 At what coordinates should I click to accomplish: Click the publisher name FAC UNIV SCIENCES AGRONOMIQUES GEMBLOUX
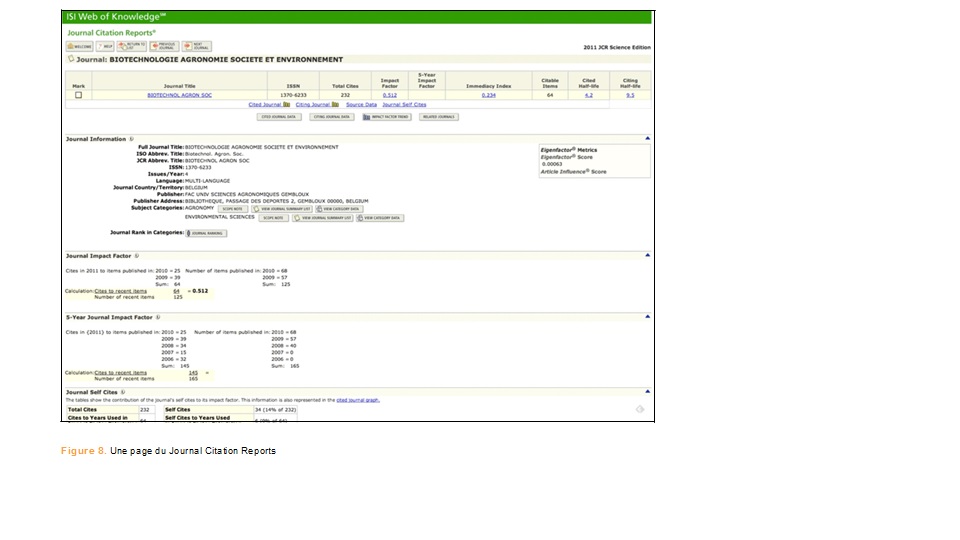(247, 194)
